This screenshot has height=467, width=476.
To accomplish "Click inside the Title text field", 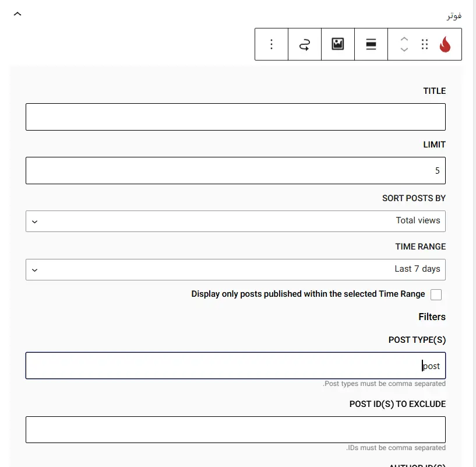I will point(235,117).
